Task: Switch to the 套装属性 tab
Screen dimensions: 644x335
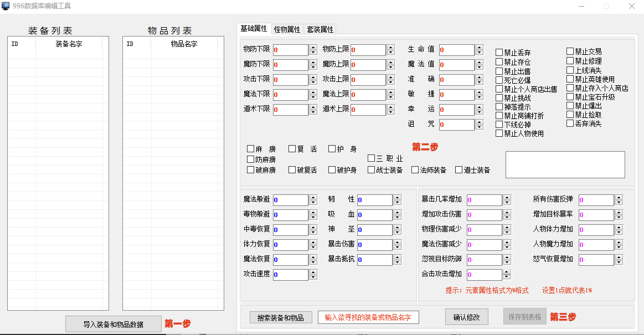Action: pos(320,29)
